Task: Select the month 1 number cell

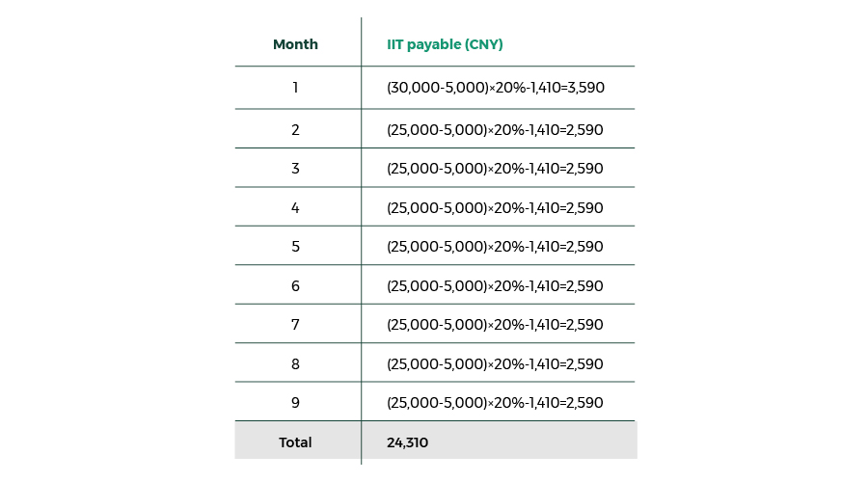Action: 295,88
